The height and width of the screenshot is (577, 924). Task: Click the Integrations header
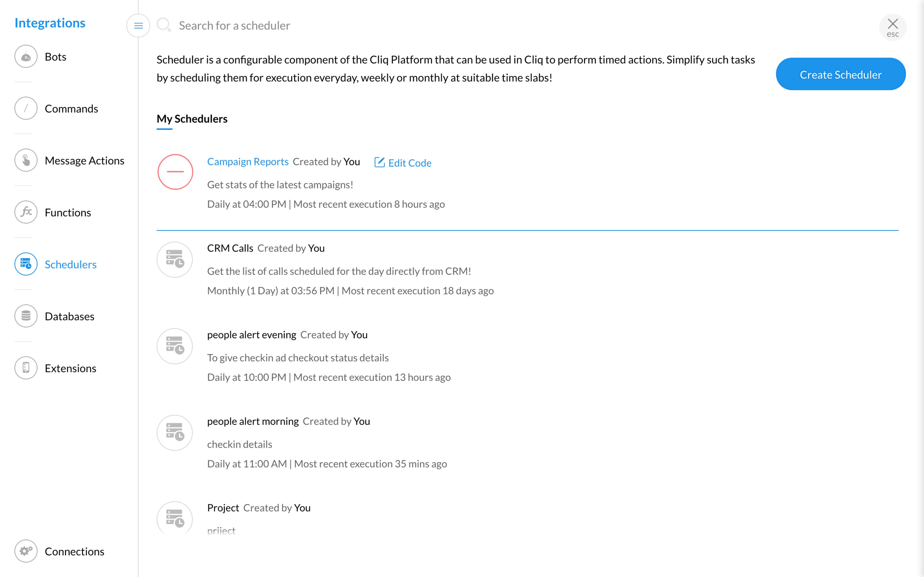50,23
